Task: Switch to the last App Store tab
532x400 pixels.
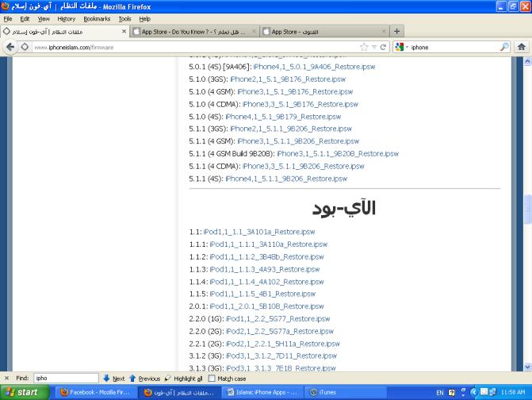Action: [324, 32]
